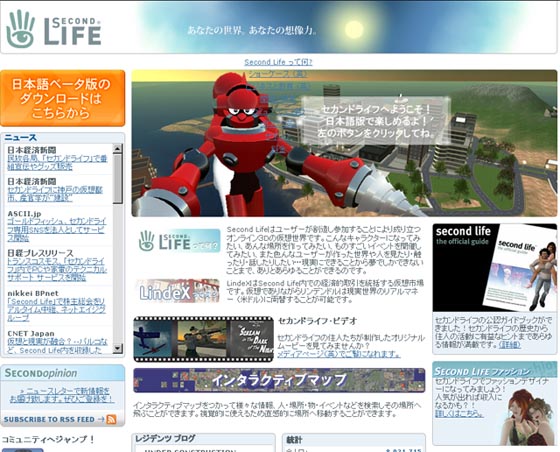The height and width of the screenshot is (452, 560).
Task: Open the first 日本経済新聞 news headline
Action: coord(57,162)
